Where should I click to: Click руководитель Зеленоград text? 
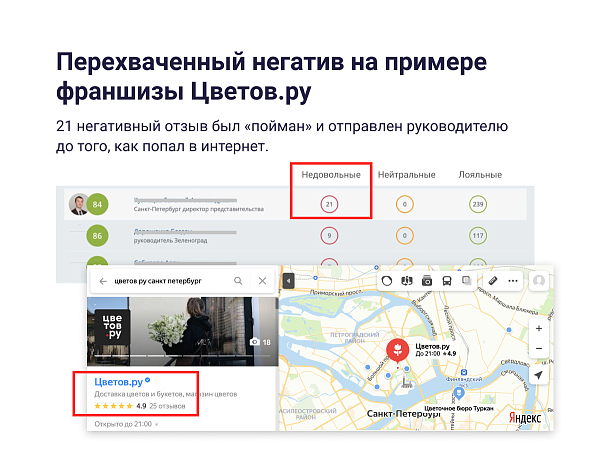(x=170, y=241)
